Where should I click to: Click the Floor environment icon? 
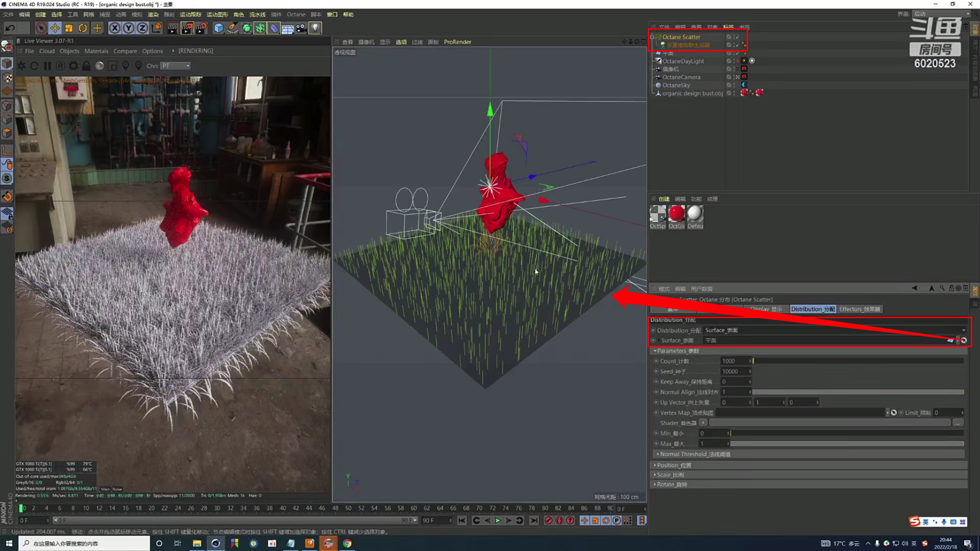(288, 28)
